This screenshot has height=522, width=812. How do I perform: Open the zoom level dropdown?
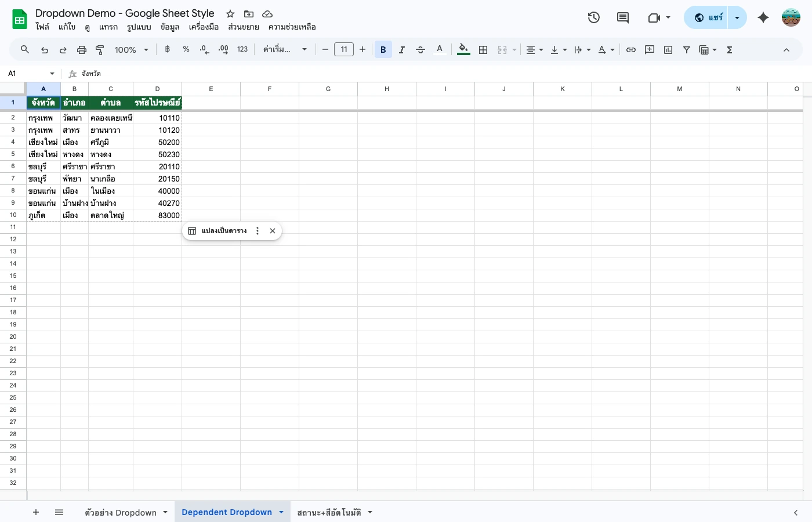(x=130, y=49)
